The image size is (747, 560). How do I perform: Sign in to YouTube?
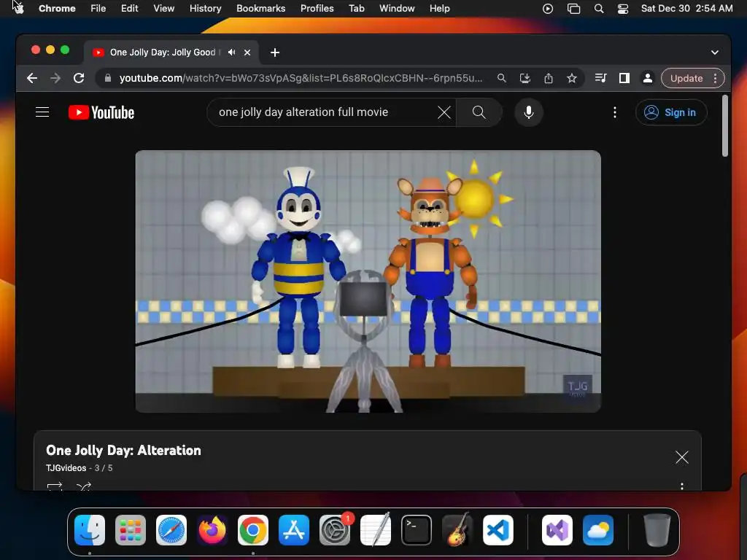(671, 112)
